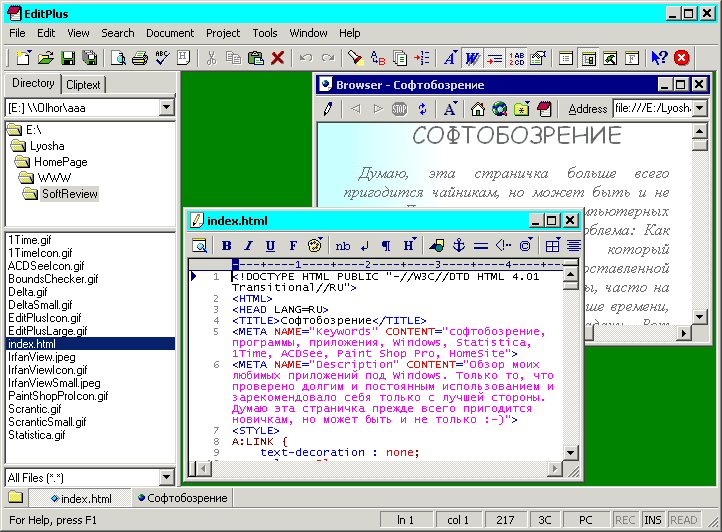Screen dimensions: 722x532
Task: Open the Search menu
Action: pyautogui.click(x=118, y=33)
